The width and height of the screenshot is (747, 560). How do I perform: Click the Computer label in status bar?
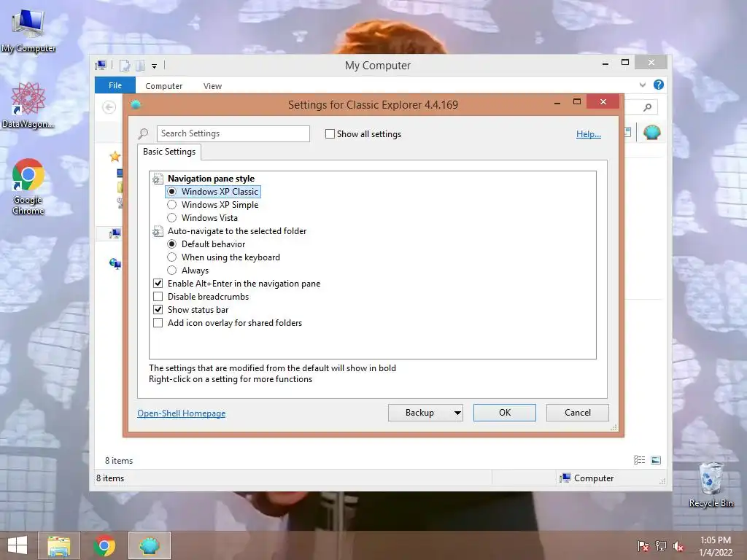pyautogui.click(x=594, y=478)
